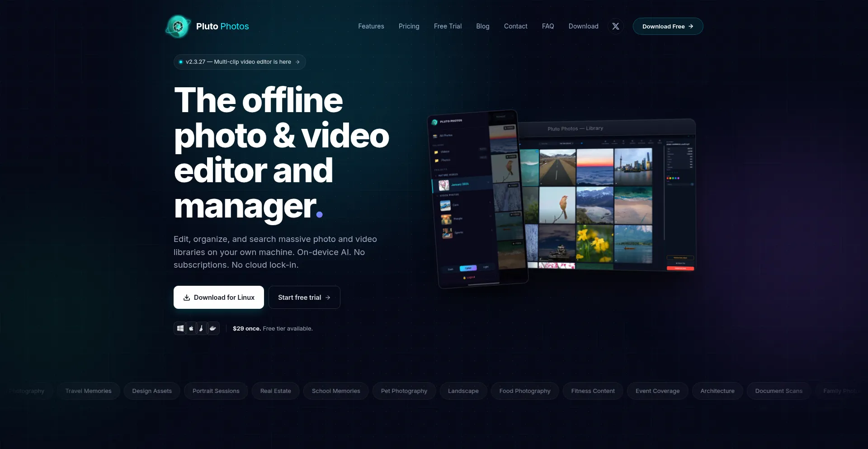Choose the Fitness Content chip

593,391
